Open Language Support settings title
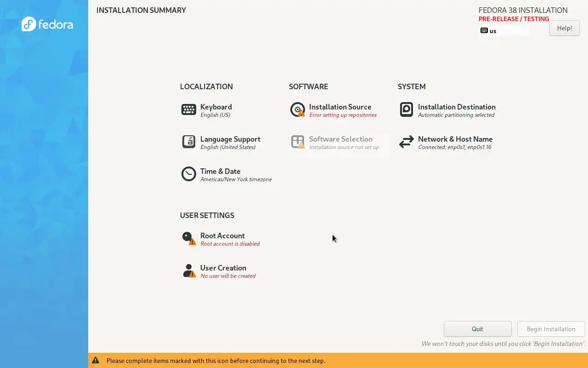 [x=230, y=139]
